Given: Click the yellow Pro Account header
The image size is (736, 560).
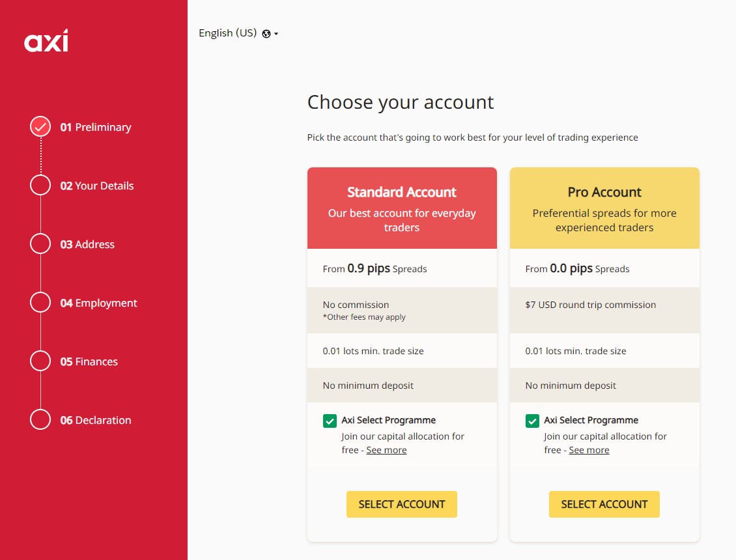Looking at the screenshot, I should tap(604, 208).
